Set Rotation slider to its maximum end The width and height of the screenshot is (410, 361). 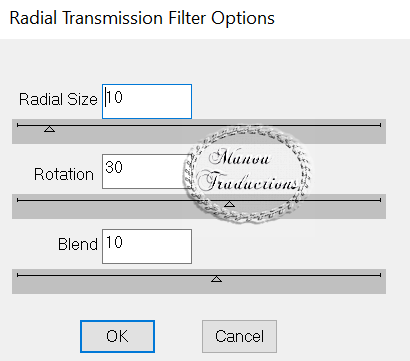[380, 200]
